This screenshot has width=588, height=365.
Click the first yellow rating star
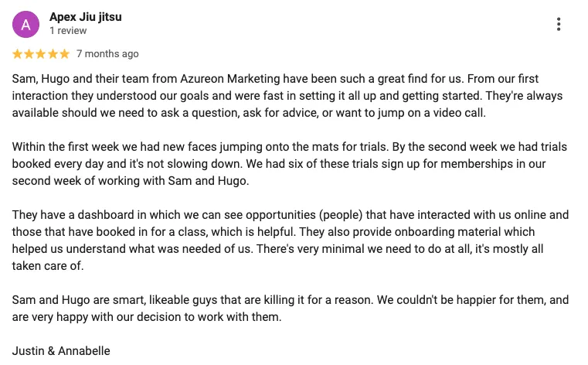(x=17, y=54)
